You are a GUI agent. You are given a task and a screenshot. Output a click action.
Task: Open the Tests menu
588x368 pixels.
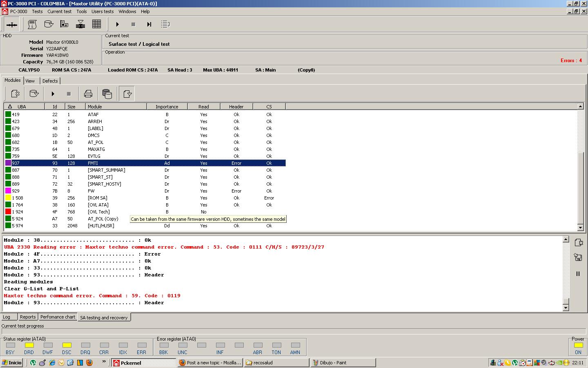(x=37, y=11)
